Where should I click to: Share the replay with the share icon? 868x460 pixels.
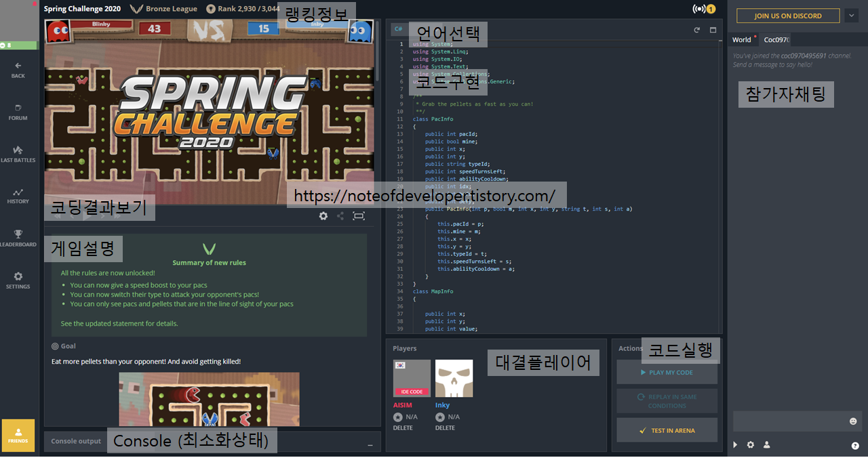tap(340, 216)
